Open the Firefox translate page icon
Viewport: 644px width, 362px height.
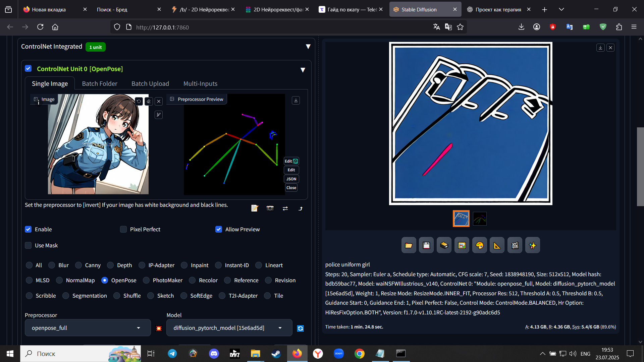(x=436, y=27)
